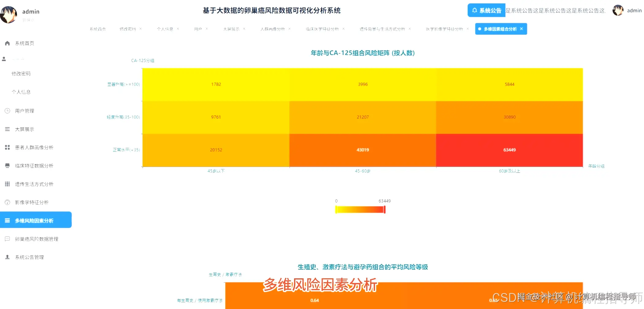Viewport: 644px width, 309px height.
Task: Click the chat bubble icon beside 卵巢癌风险数据管理
Action: click(7, 239)
